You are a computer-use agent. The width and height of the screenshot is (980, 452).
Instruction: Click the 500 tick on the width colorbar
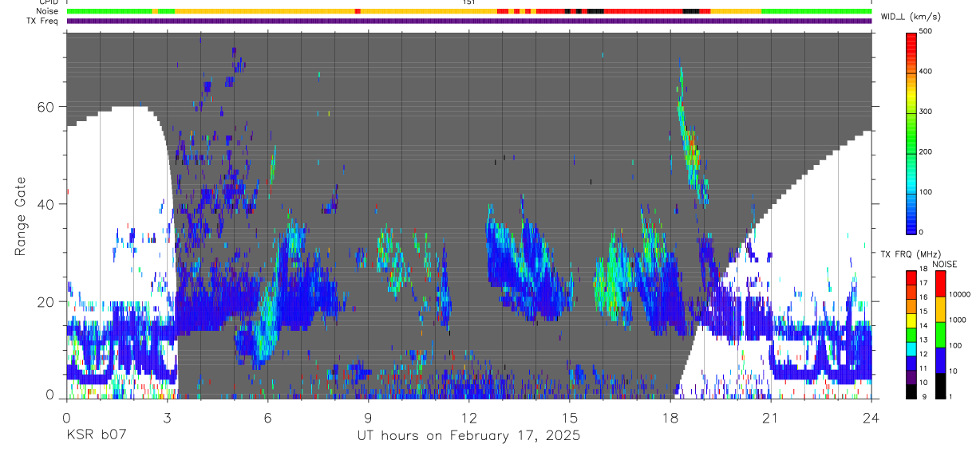[x=926, y=31]
